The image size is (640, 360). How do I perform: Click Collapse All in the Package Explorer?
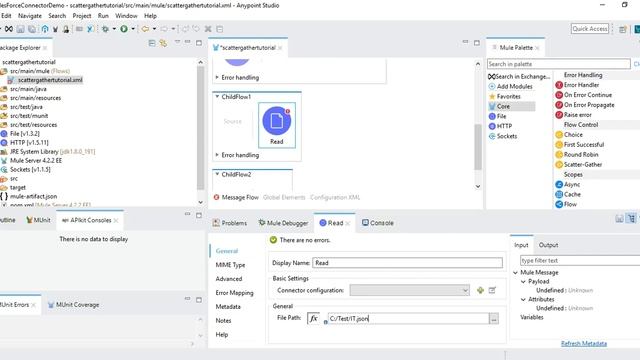click(152, 43)
